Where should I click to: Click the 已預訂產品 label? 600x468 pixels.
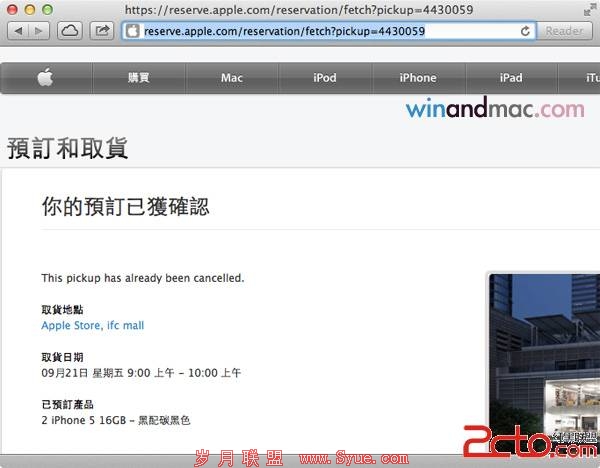tap(67, 404)
